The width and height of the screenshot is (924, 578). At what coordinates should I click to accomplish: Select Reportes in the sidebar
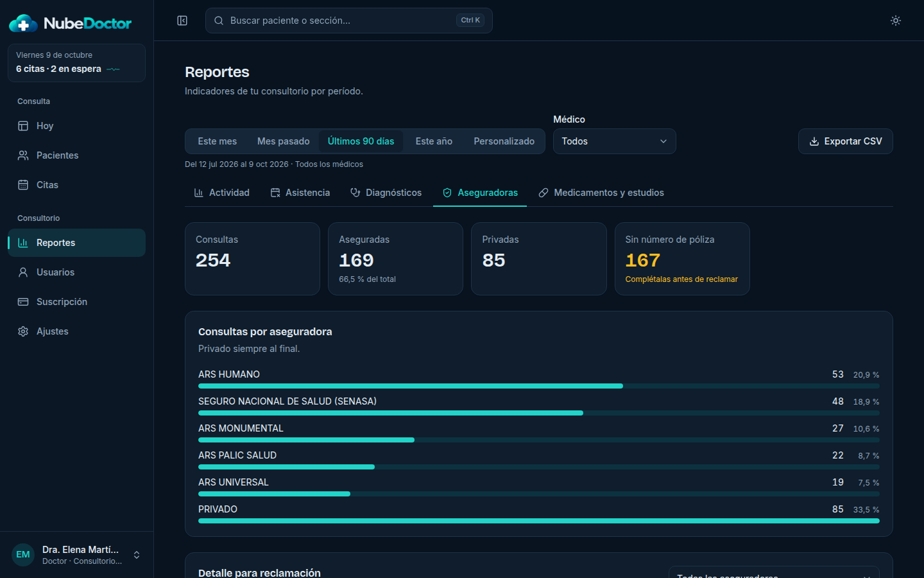tap(76, 243)
